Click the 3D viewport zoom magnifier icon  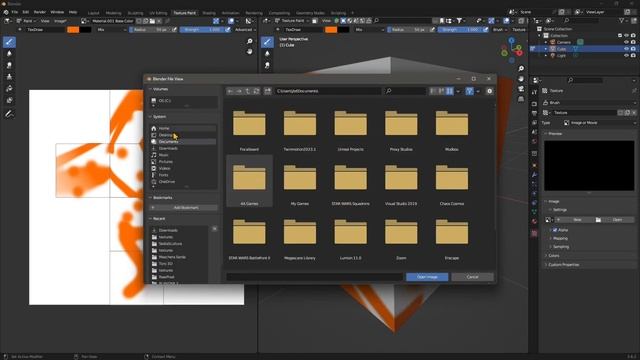click(521, 68)
